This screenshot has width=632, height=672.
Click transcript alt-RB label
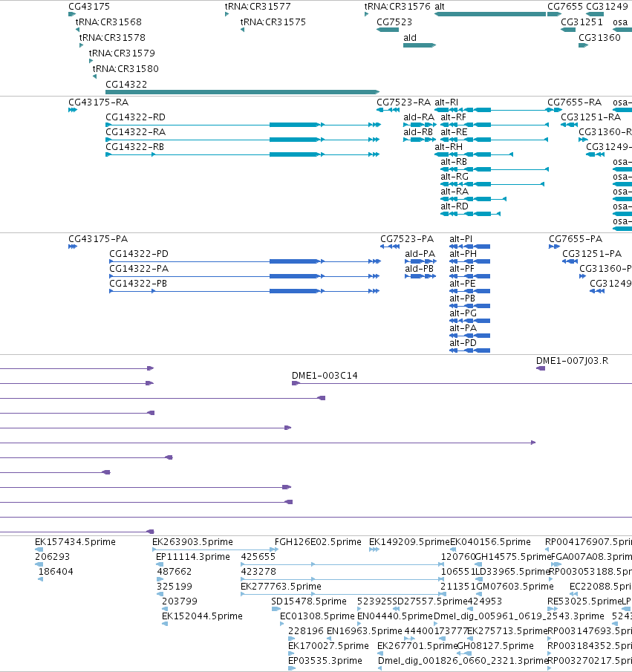(454, 162)
